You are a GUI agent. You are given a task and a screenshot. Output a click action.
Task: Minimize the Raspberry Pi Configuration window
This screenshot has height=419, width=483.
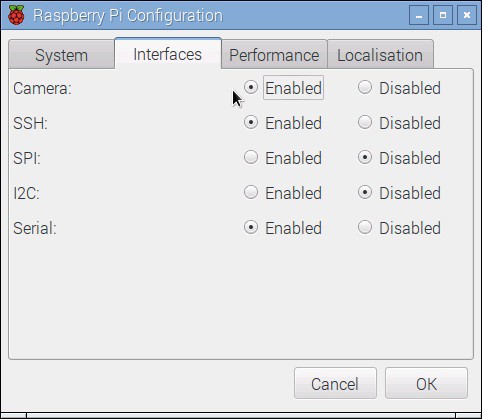tap(419, 15)
